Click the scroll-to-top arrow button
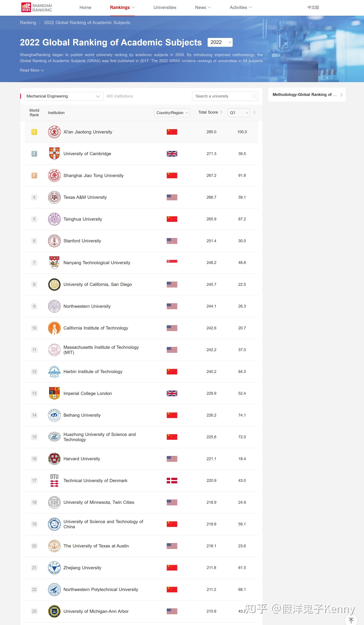364x625 pixels. click(x=351, y=620)
